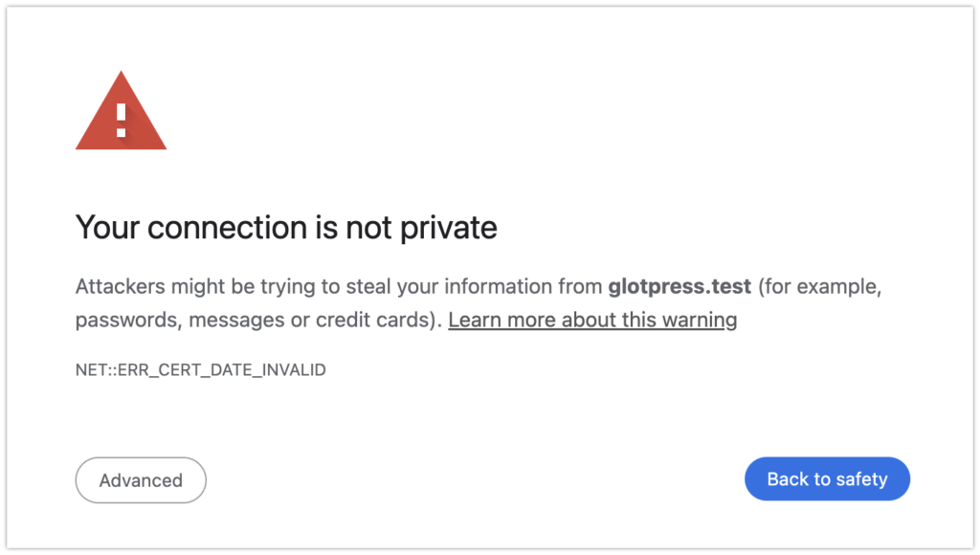Expand details with the Advanced button
The image size is (980, 555).
(140, 479)
